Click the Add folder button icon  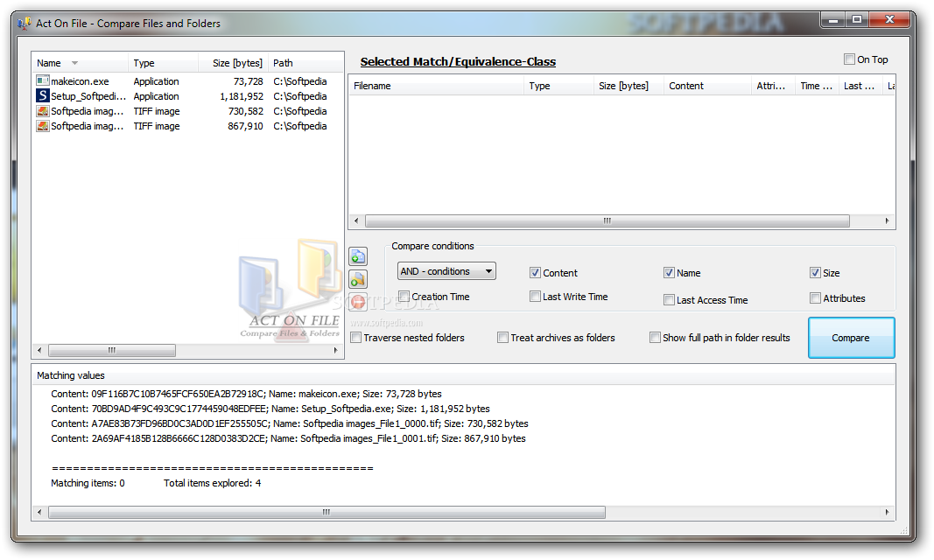(358, 279)
